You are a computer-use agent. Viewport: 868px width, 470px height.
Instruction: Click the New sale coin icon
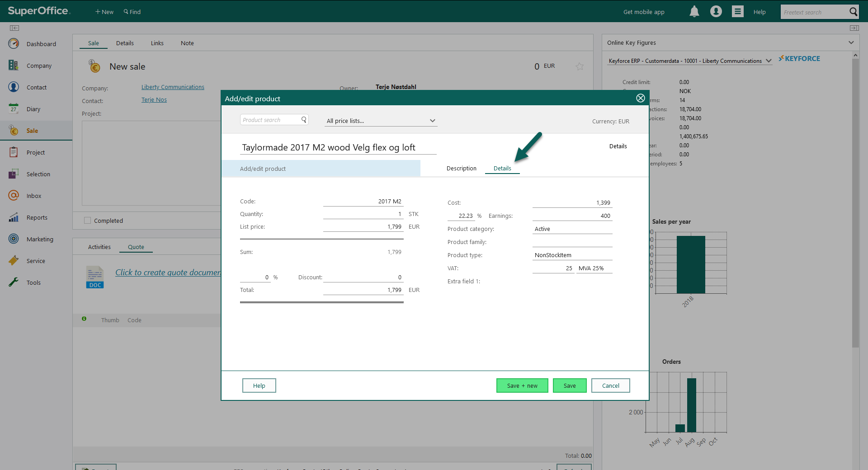coord(94,66)
